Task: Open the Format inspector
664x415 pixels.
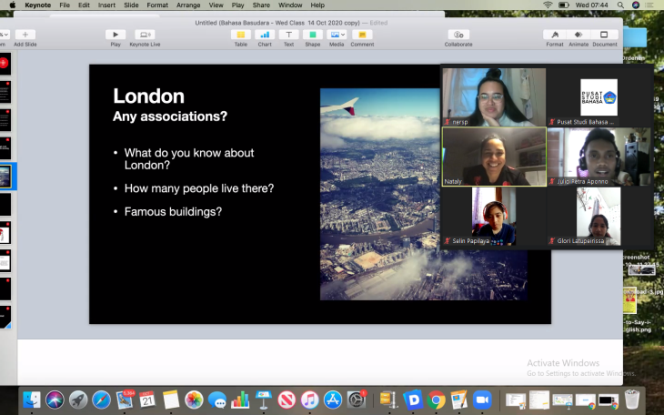Action: tap(554, 35)
